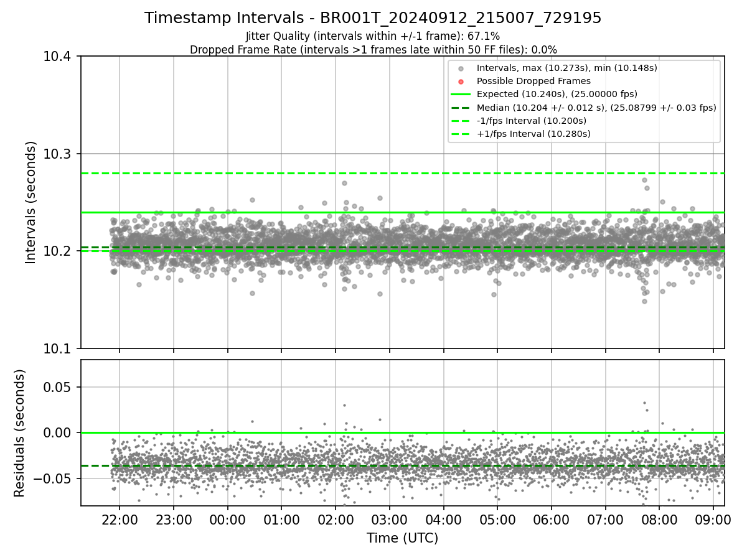Select legend entry '-1/fps Interval (10.200s)'
Viewport: 747px width, 560px height.
click(531, 120)
